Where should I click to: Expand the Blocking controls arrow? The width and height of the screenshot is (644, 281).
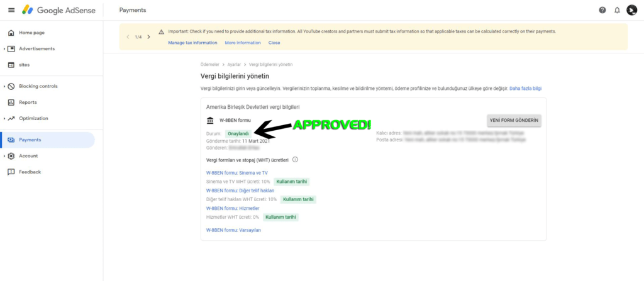[x=4, y=86]
